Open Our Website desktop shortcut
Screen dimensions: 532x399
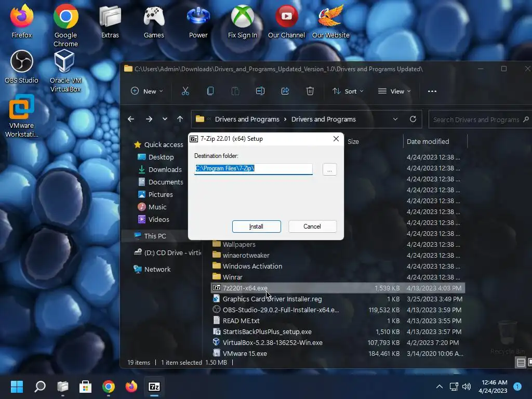[330, 21]
